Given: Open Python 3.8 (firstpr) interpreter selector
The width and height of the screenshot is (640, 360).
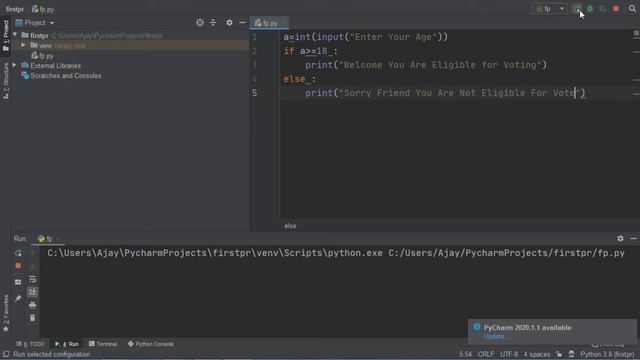Looking at the screenshot, I should click(607, 354).
